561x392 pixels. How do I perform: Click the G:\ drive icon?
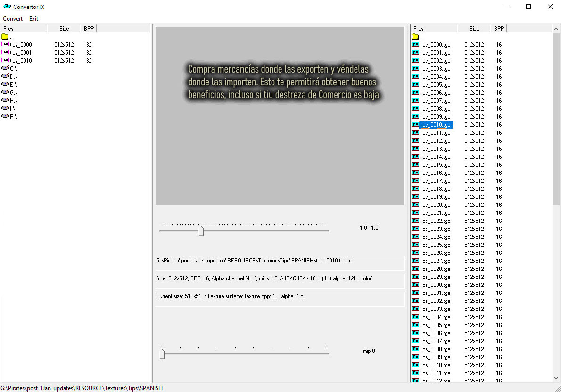coord(5,92)
